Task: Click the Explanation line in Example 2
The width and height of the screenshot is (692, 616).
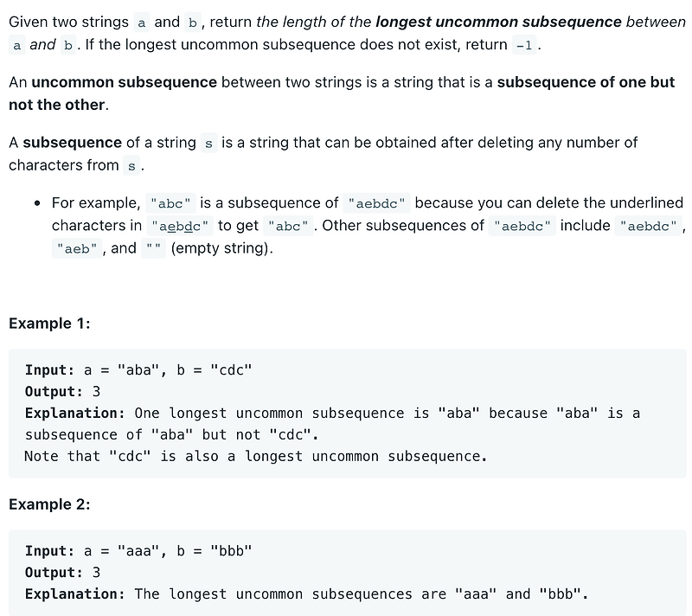Action: (306, 594)
